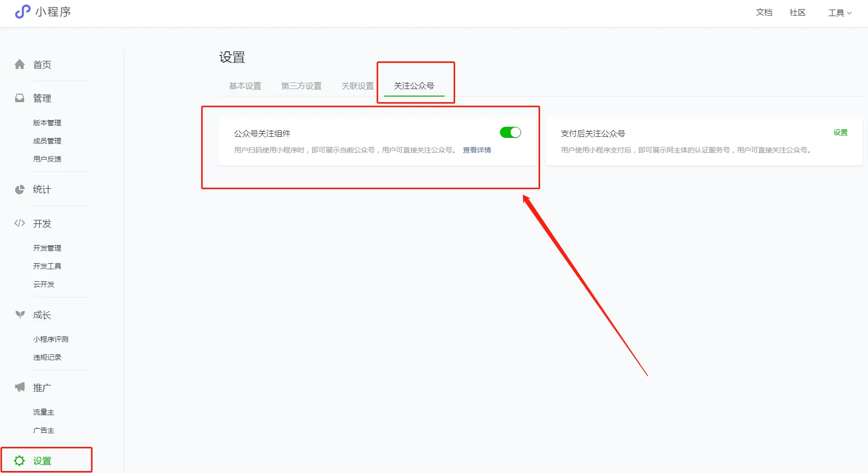Open 小程序评测 under 成长
The image size is (868, 473).
51,339
